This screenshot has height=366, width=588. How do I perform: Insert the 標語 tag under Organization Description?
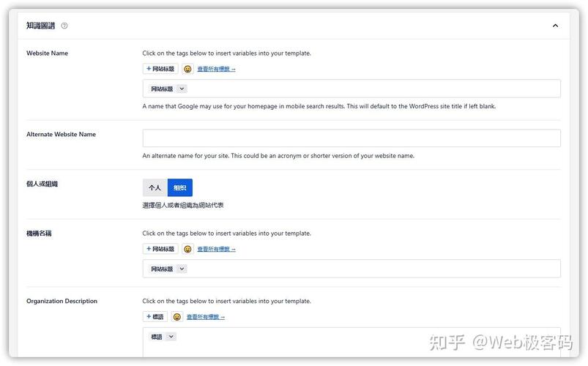point(155,316)
